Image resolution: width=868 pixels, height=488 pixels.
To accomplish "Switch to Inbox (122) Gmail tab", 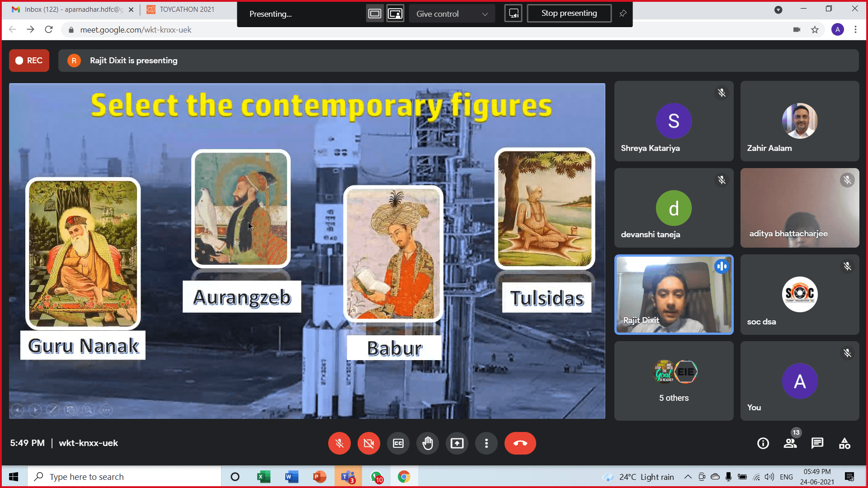I will (72, 9).
